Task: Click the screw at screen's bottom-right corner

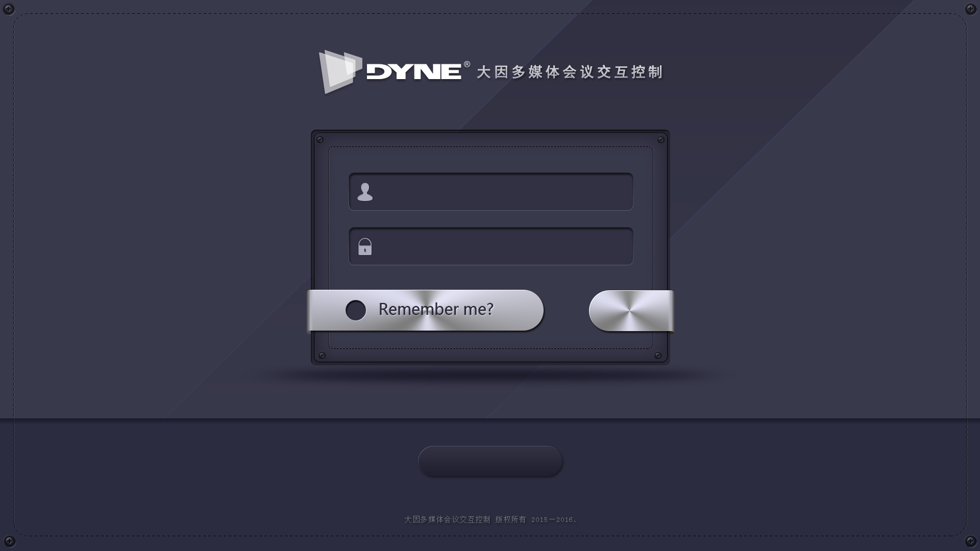Action: click(x=971, y=541)
